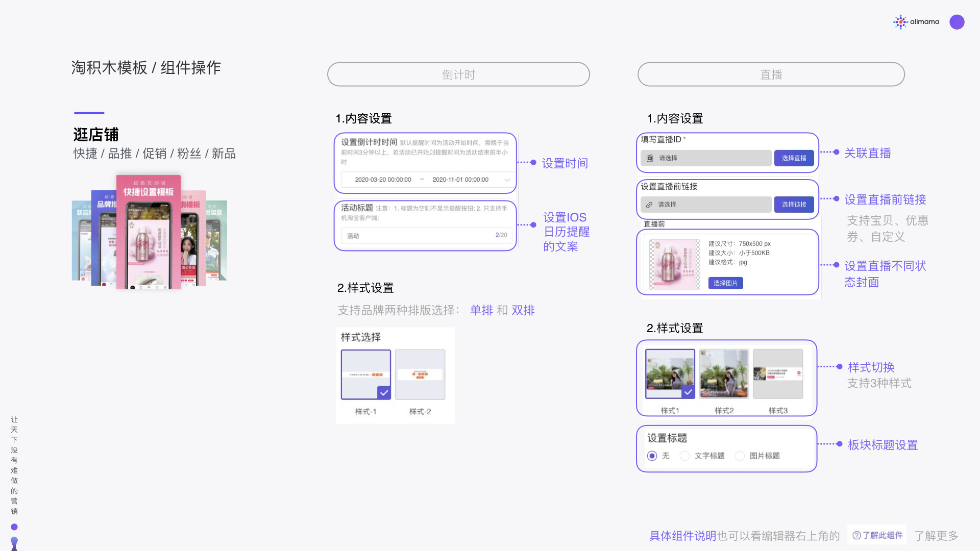980x551 pixels.
Task: Open the 直播 tab pill
Action: coord(771,74)
